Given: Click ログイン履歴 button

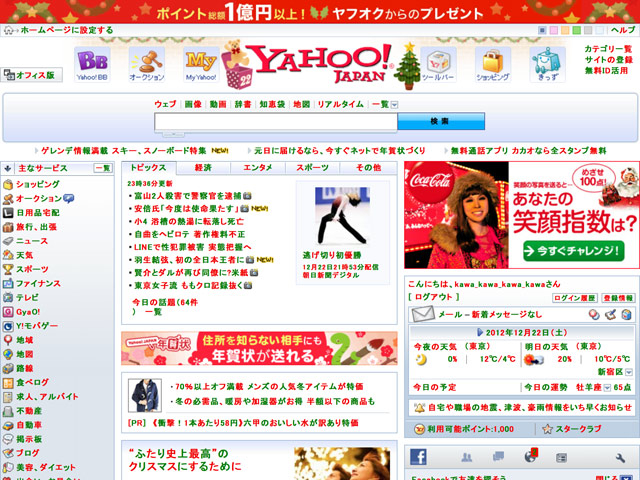Looking at the screenshot, I should (575, 298).
